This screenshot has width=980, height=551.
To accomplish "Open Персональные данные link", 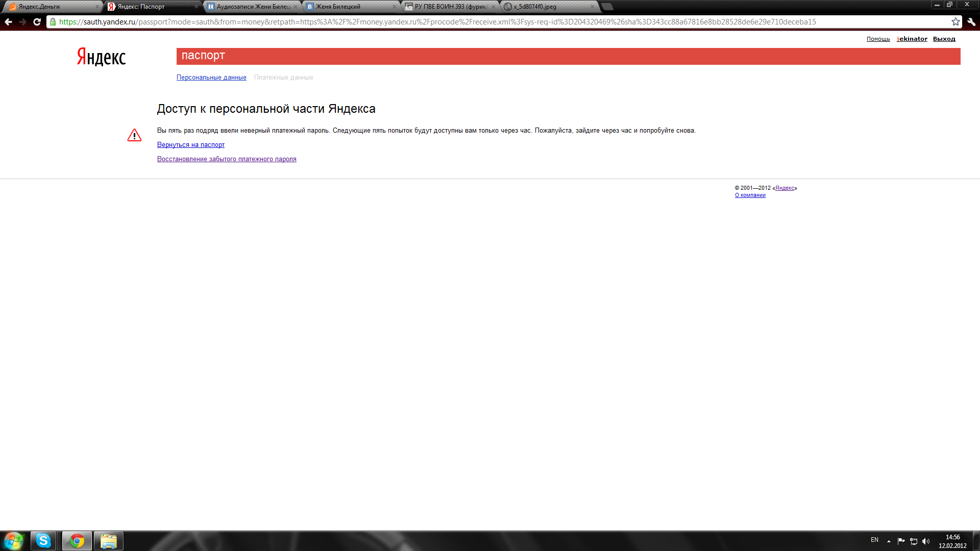I will 211,78.
